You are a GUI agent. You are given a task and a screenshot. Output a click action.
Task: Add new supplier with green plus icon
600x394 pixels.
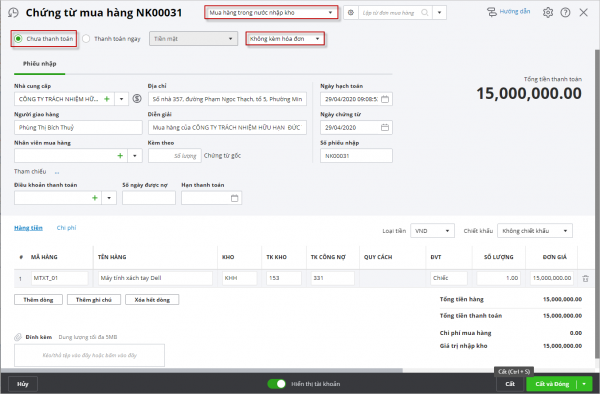(x=107, y=99)
